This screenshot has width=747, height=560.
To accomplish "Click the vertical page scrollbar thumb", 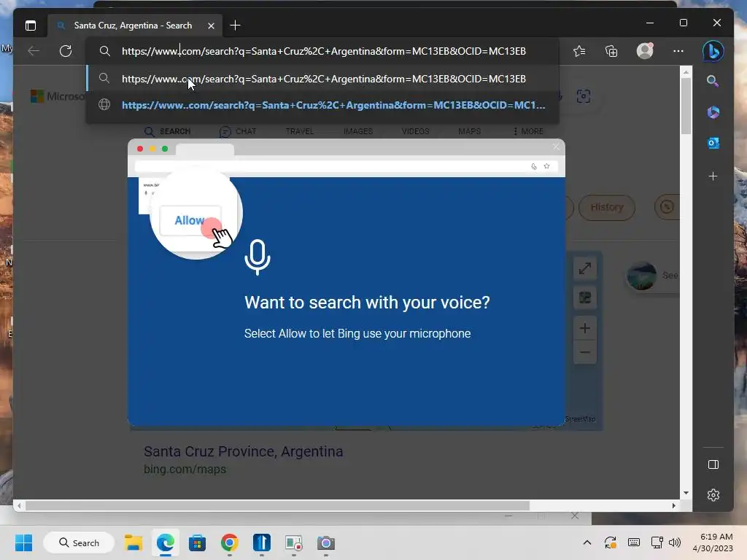I will point(686,106).
